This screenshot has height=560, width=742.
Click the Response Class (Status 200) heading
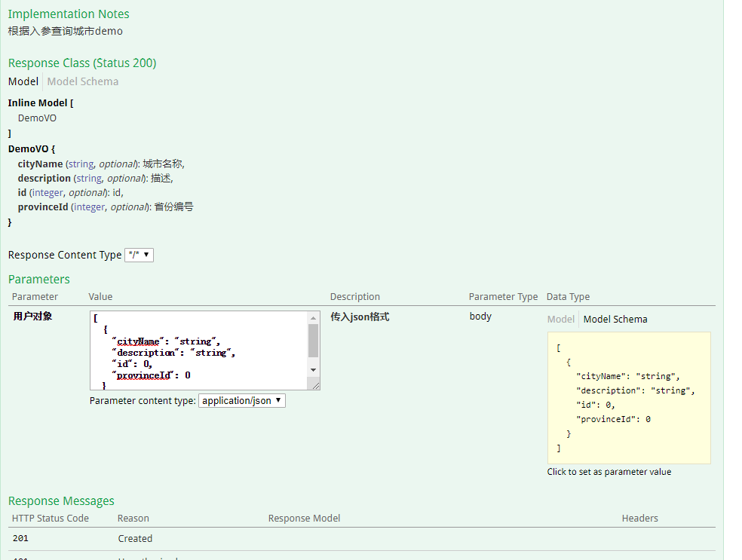pos(82,63)
